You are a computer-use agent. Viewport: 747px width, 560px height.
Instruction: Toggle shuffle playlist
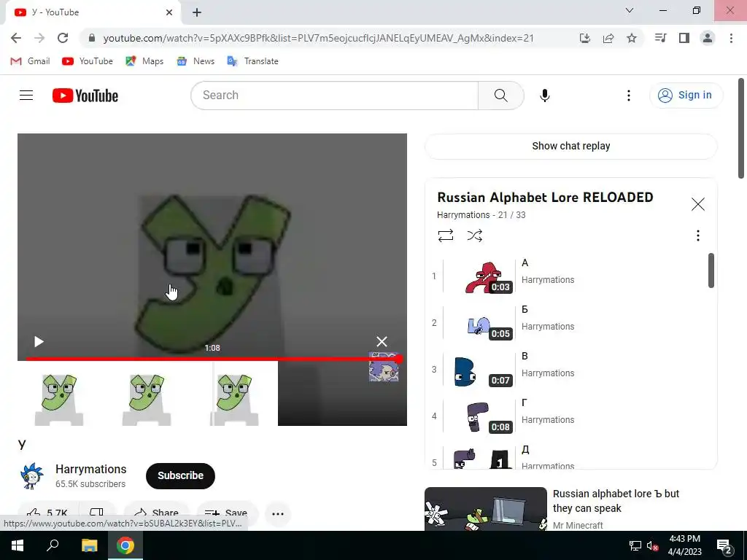[474, 236]
